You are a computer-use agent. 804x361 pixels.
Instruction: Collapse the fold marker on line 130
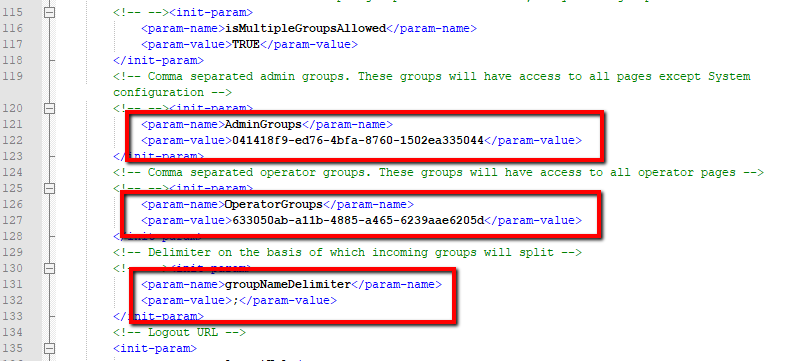click(49, 269)
